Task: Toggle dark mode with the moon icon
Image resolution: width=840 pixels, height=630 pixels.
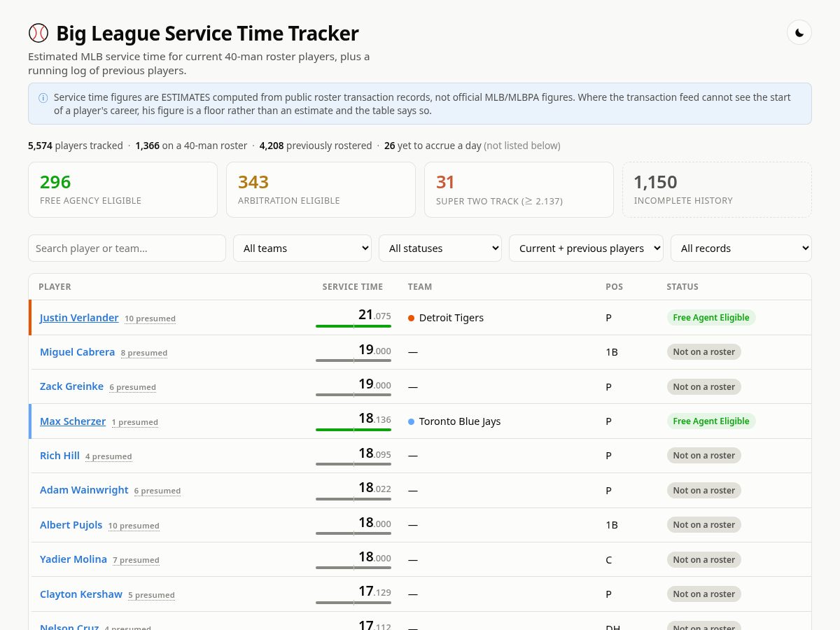Action: 799,33
